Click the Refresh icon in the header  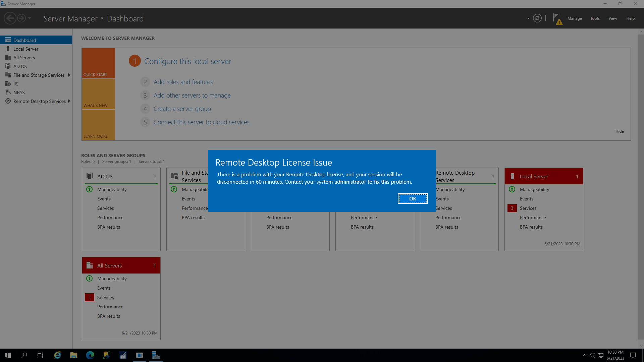click(x=537, y=18)
